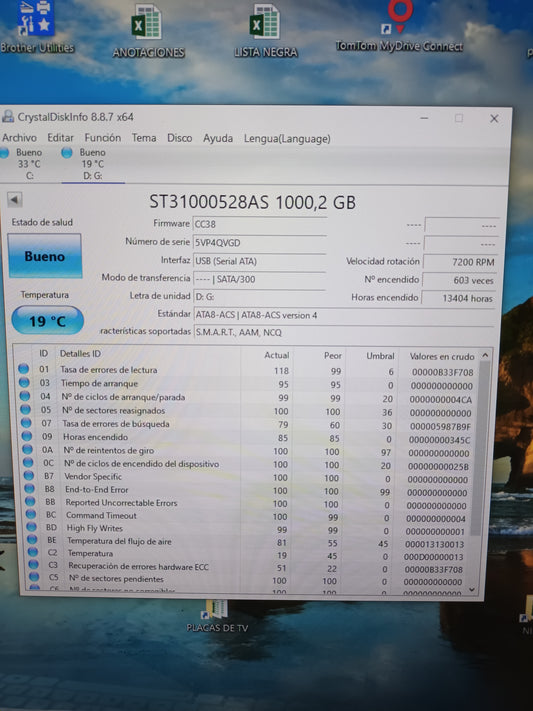The image size is (533, 711).
Task: Open the Brother Utilities desktop icon
Action: (36, 27)
